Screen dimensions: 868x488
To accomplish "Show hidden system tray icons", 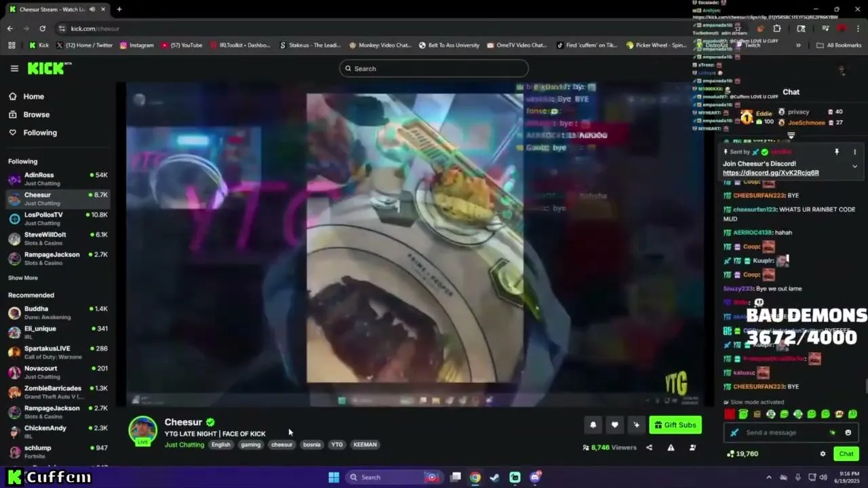I will click(768, 477).
